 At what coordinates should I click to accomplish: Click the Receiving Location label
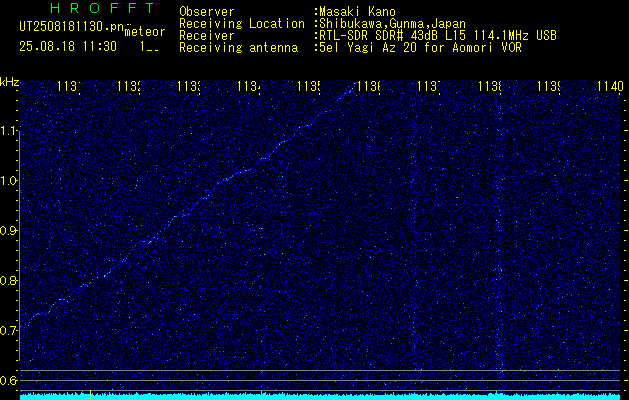point(242,24)
